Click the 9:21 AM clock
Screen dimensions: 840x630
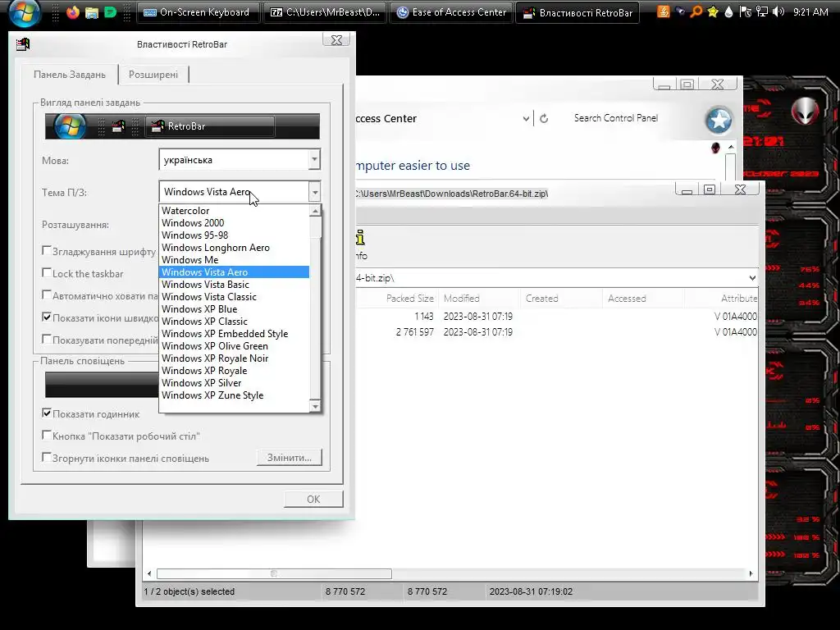pyautogui.click(x=810, y=11)
